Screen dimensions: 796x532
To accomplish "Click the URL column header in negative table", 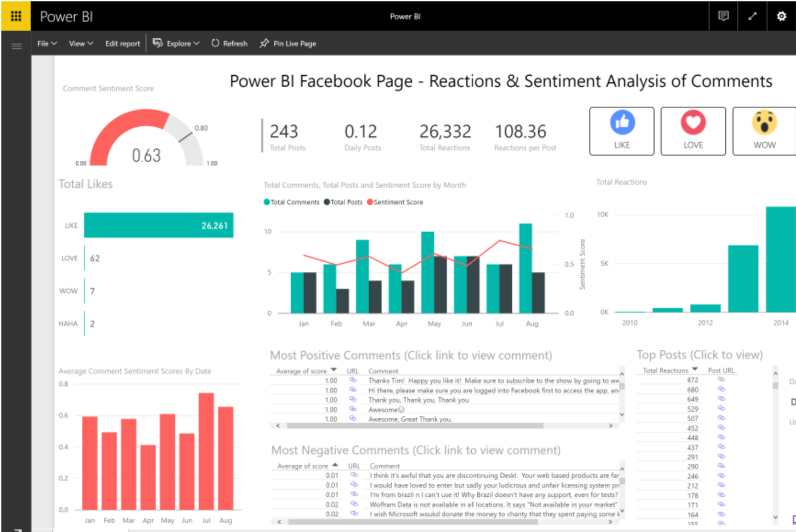I will pyautogui.click(x=354, y=466).
